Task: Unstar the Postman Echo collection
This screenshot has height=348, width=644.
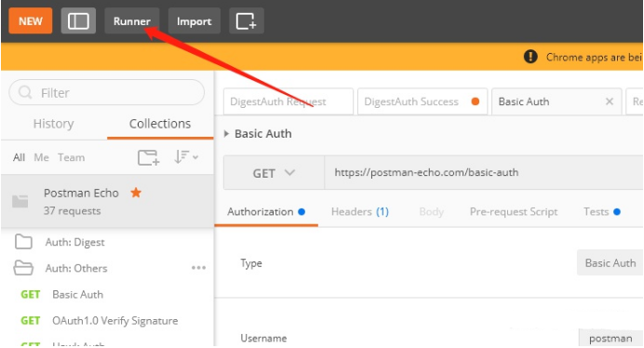Action: (136, 193)
